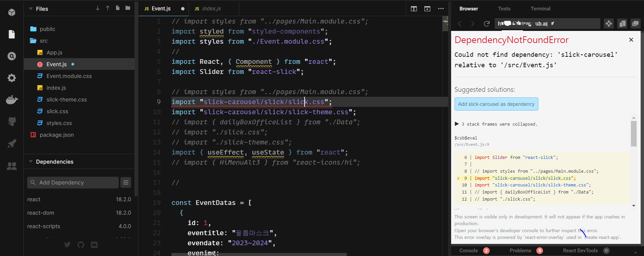Create a new directory icon
644x256 pixels.
click(128, 8)
